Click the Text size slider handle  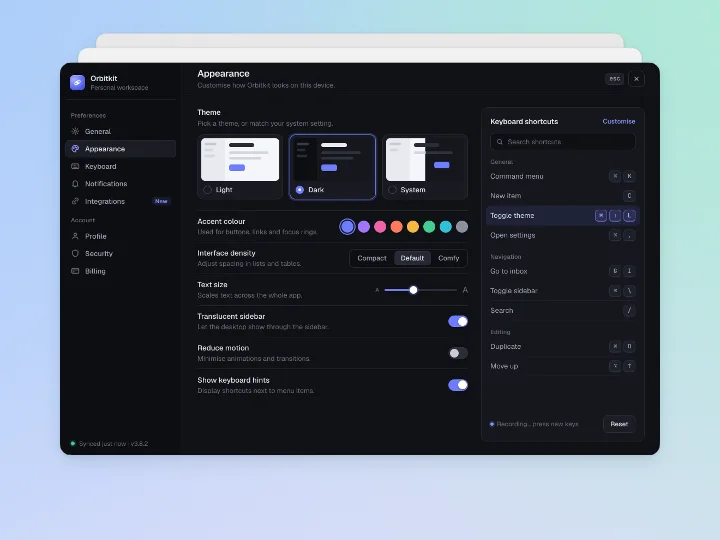(413, 290)
